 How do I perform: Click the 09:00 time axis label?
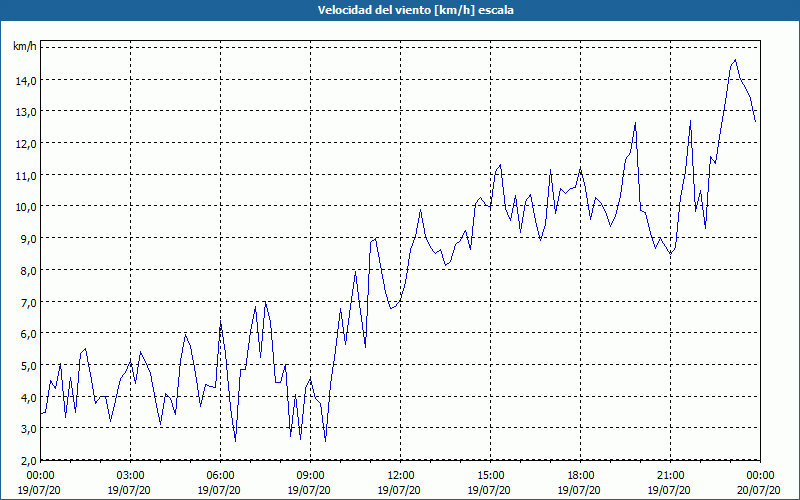tap(310, 476)
